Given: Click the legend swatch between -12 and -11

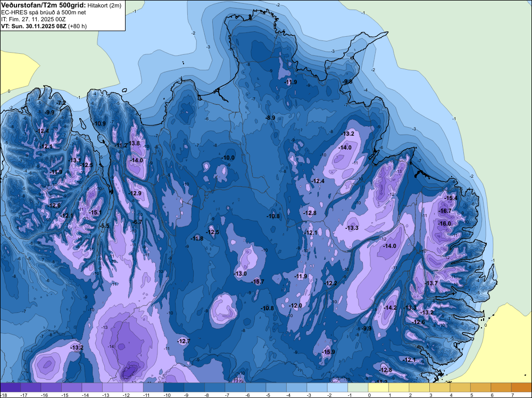Looking at the screenshot, I should coord(133,387).
